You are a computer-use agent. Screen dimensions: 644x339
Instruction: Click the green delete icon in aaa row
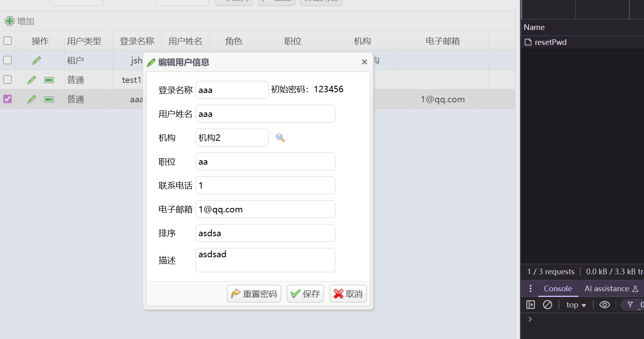pos(49,99)
